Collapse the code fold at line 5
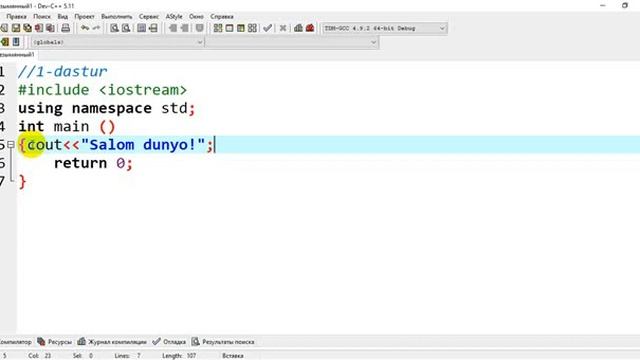This screenshot has width=640, height=360. point(11,144)
